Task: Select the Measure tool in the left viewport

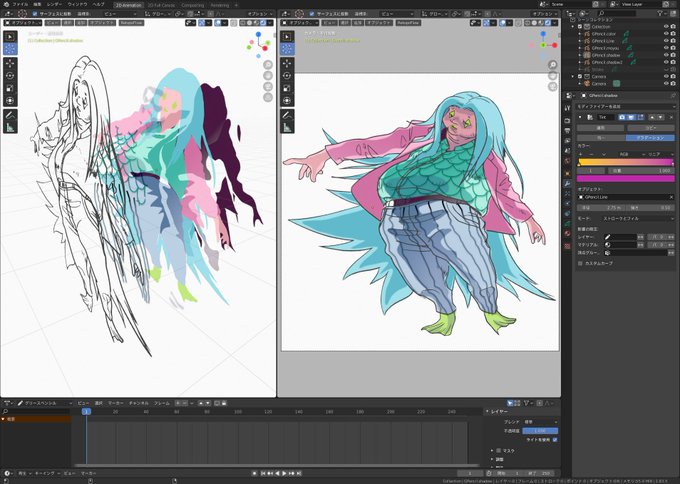Action: click(x=10, y=128)
